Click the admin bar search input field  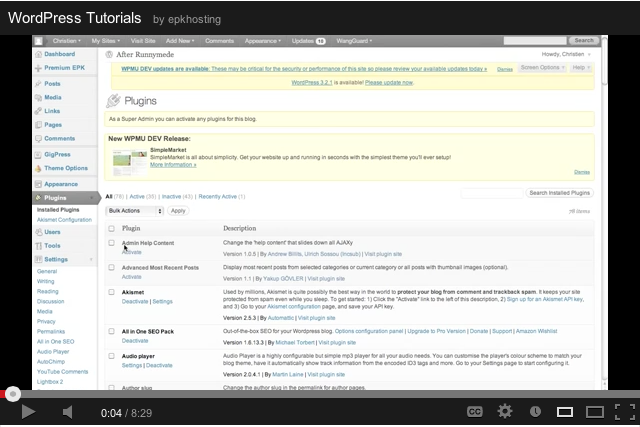click(x=535, y=40)
